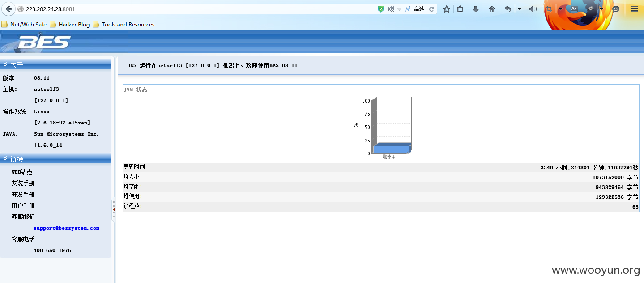Toggle the 高速 speed mode indicator
The width and height of the screenshot is (644, 283).
pyautogui.click(x=419, y=9)
